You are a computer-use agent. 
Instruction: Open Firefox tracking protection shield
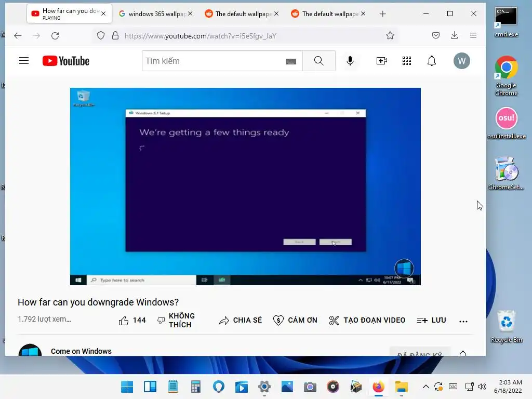tap(101, 36)
